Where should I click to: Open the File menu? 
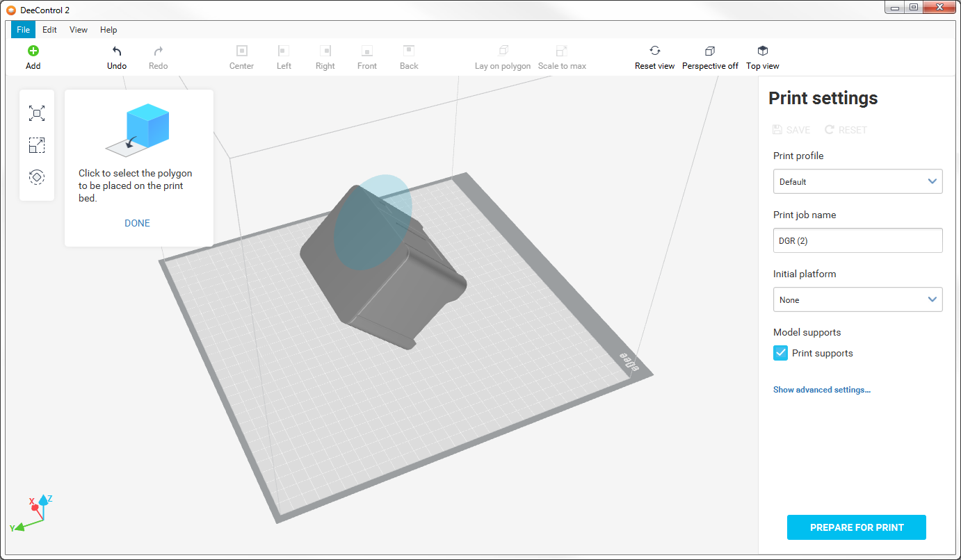[23, 30]
